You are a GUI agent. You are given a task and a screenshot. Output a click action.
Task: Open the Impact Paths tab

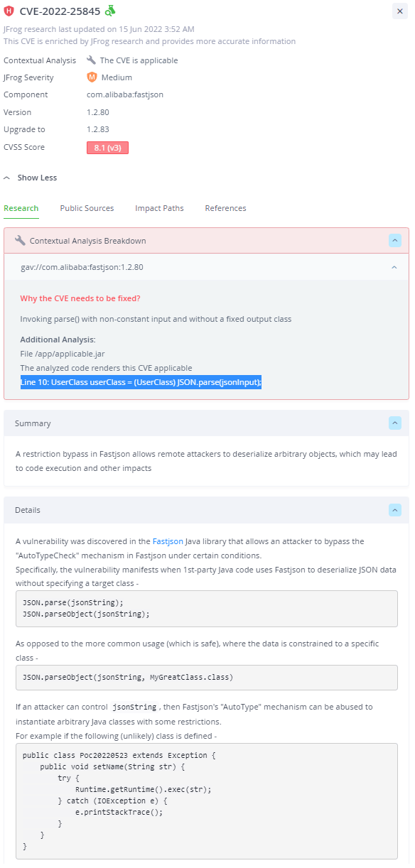(159, 208)
